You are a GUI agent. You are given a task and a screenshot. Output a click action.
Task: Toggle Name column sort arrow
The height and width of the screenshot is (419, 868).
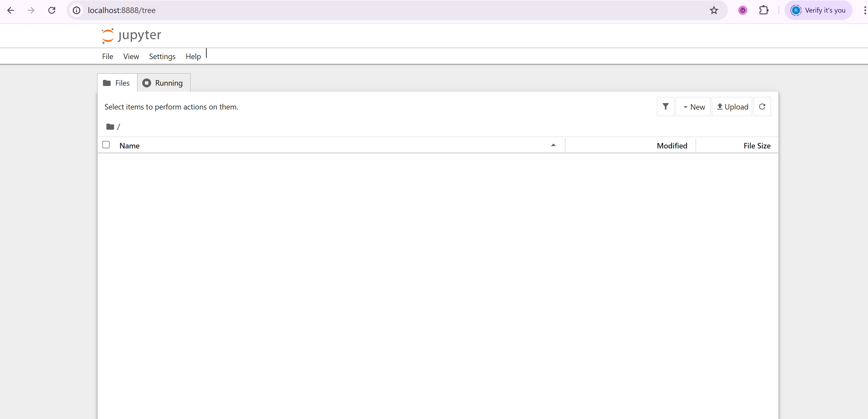553,145
